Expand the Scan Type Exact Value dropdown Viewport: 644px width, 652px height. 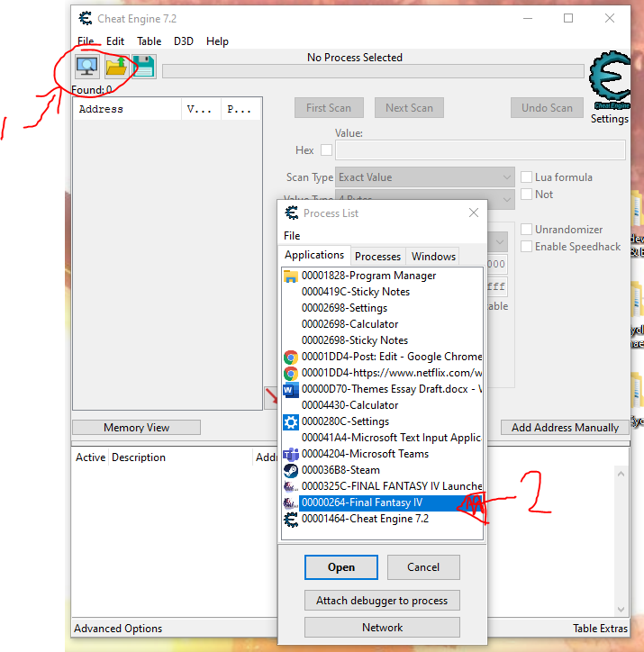pyautogui.click(x=425, y=177)
